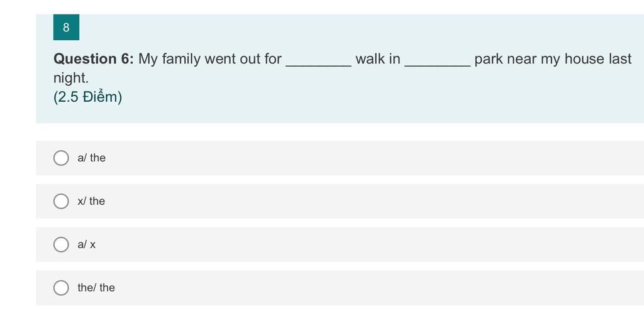
Task: Click empty area in the 'the/ the' option row
Action: click(x=377, y=288)
